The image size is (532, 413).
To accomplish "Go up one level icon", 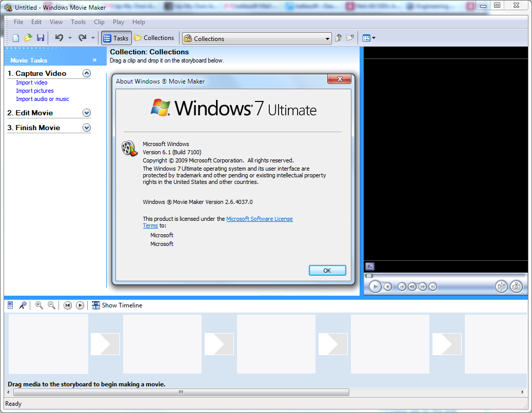I will (x=338, y=38).
